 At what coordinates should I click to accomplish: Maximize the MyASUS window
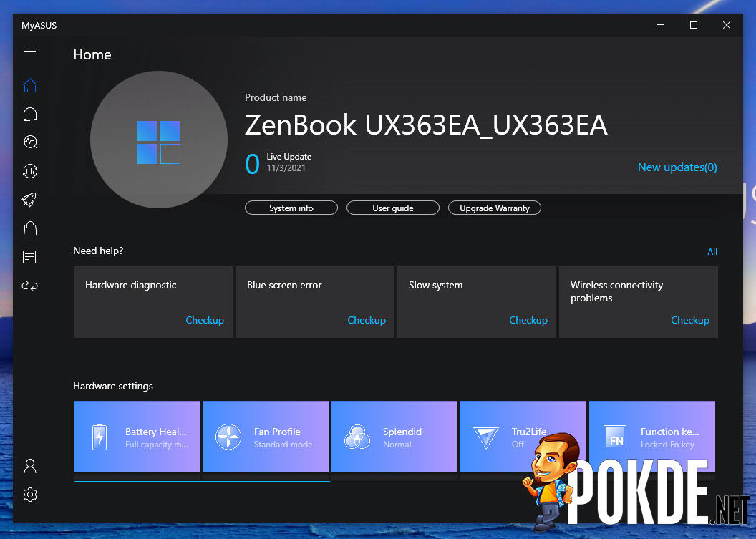click(693, 25)
